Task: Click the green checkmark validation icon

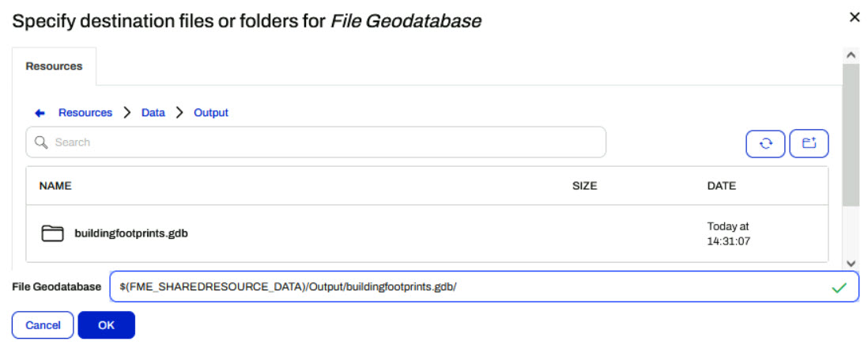Action: click(x=839, y=287)
